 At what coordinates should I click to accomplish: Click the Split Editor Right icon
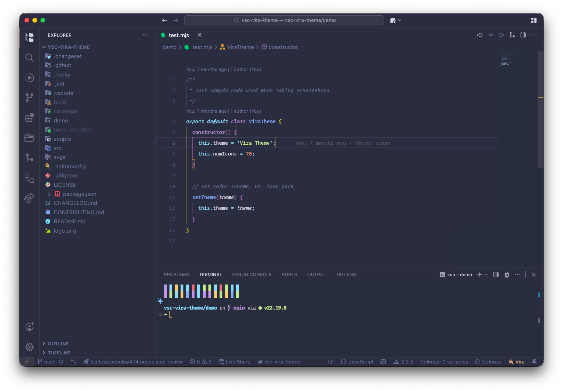523,35
